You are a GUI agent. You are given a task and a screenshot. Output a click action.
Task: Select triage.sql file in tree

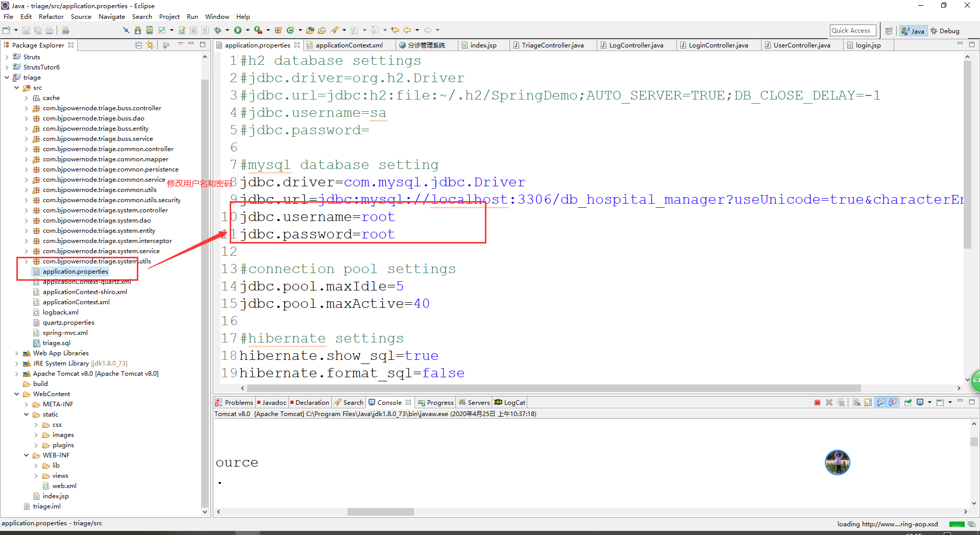(x=56, y=343)
